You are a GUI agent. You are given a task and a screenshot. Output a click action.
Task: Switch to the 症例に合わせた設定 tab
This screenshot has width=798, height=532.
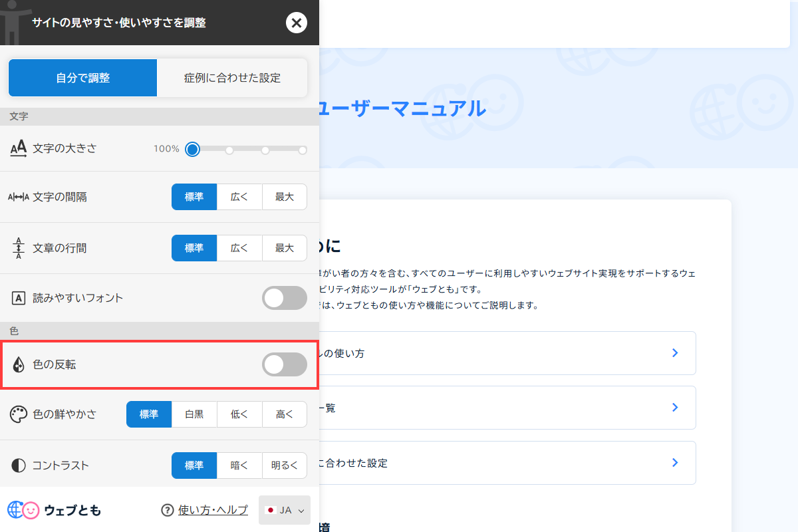point(231,78)
